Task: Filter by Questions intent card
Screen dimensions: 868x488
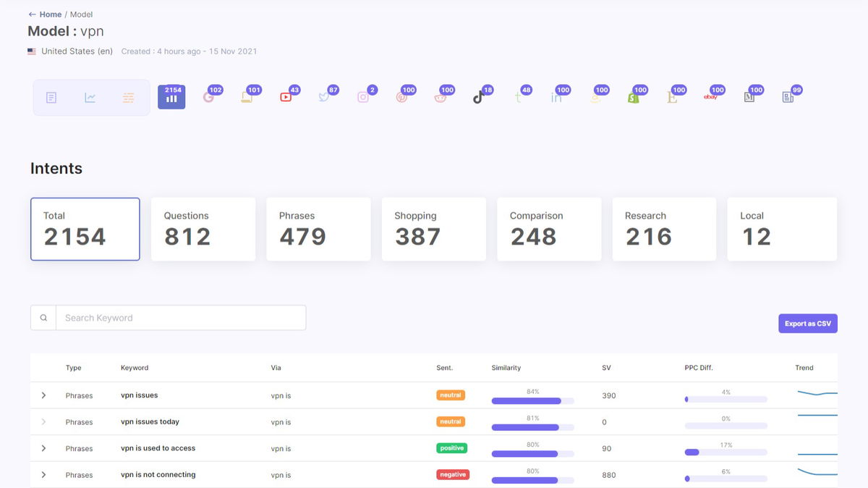Action: [x=203, y=229]
